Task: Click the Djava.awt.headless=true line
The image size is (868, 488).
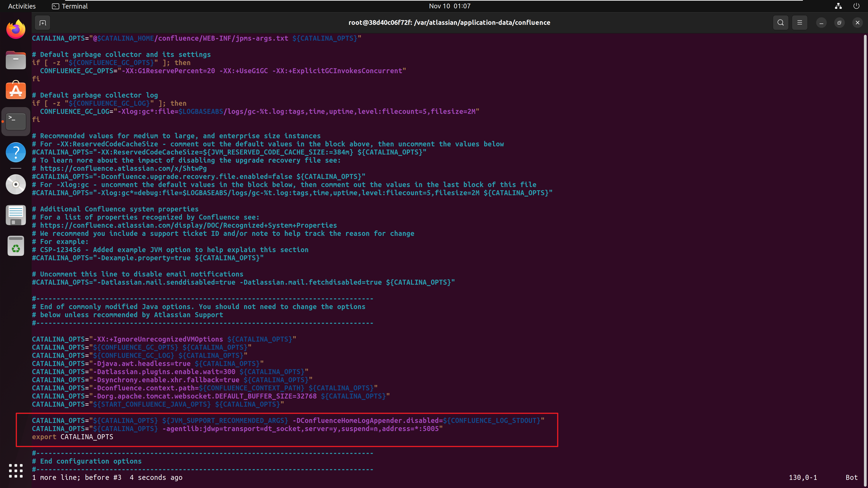Action: [148, 364]
